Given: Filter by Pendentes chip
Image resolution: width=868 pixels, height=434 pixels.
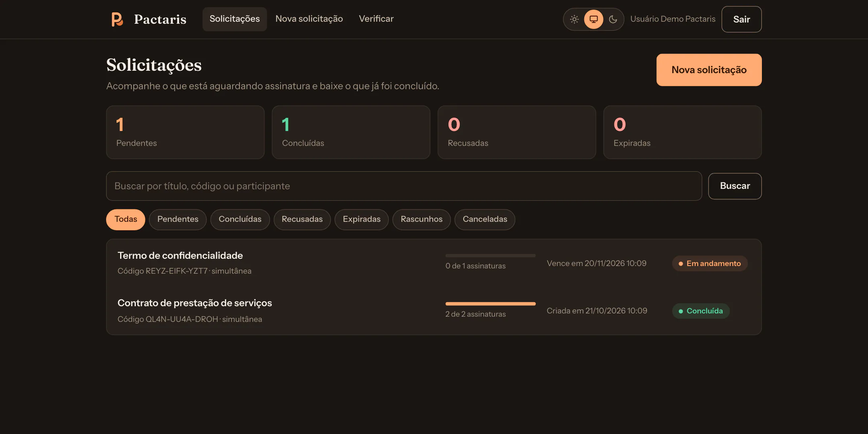Looking at the screenshot, I should click(x=178, y=219).
